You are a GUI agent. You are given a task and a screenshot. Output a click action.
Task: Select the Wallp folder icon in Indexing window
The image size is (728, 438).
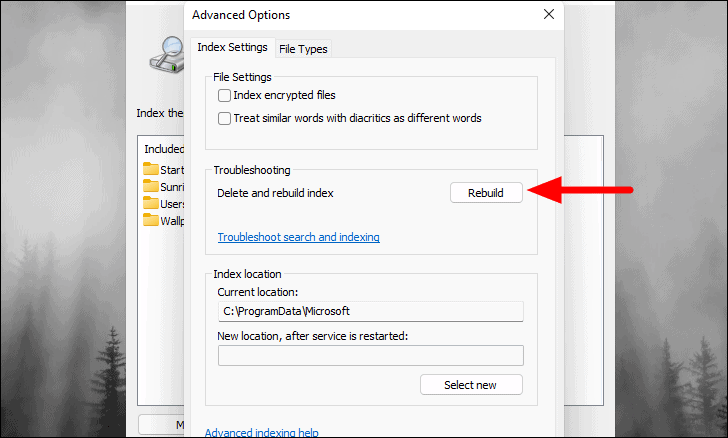tap(150, 220)
